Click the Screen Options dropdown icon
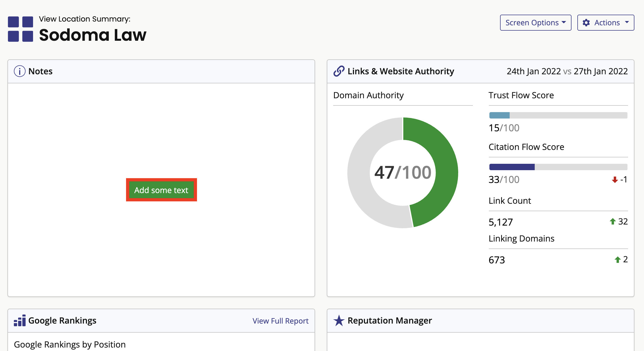Image resolution: width=644 pixels, height=351 pixels. 563,23
